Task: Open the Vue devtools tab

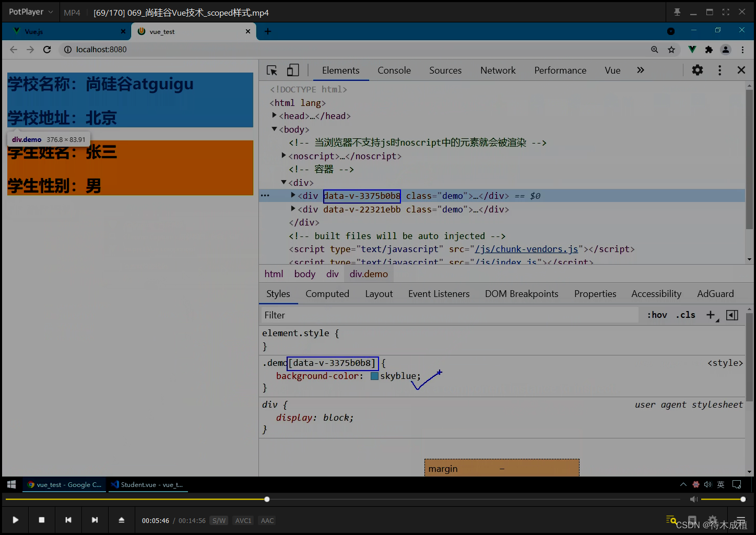Action: (x=612, y=70)
